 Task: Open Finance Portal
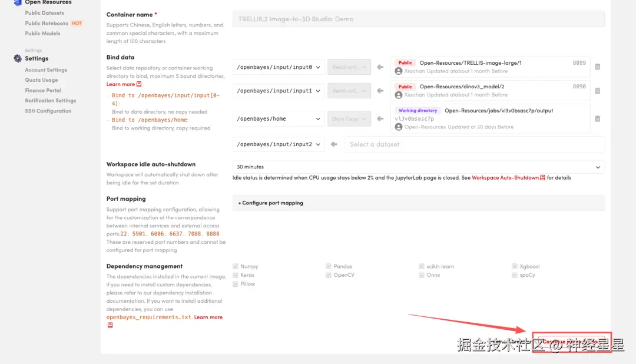pyautogui.click(x=43, y=90)
